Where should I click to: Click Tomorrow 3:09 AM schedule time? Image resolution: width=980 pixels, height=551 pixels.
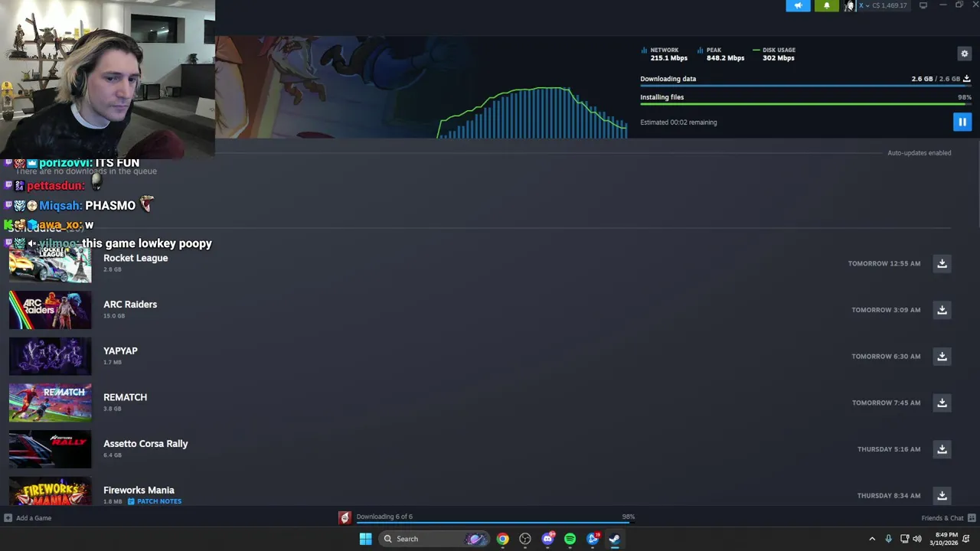886,310
